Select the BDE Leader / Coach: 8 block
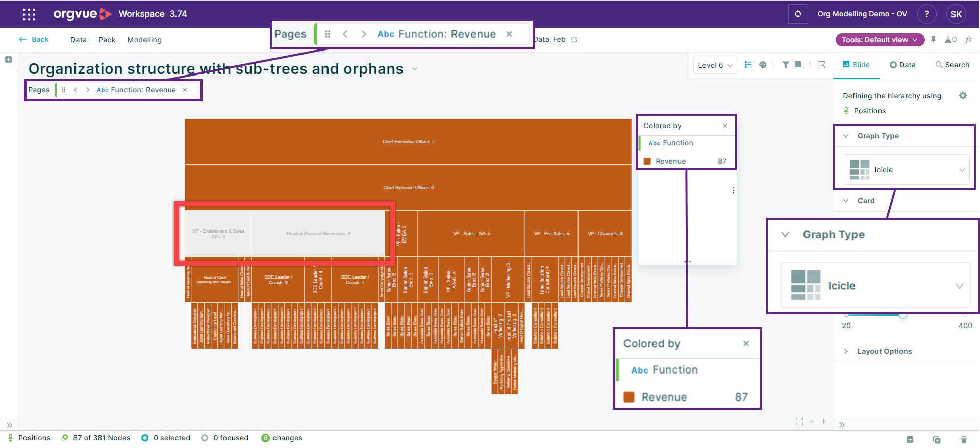Screen dimensions: 980x448 (x=279, y=280)
